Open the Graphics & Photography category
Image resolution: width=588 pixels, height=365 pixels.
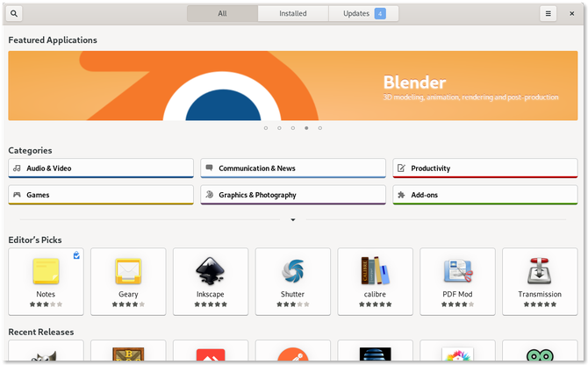point(293,195)
